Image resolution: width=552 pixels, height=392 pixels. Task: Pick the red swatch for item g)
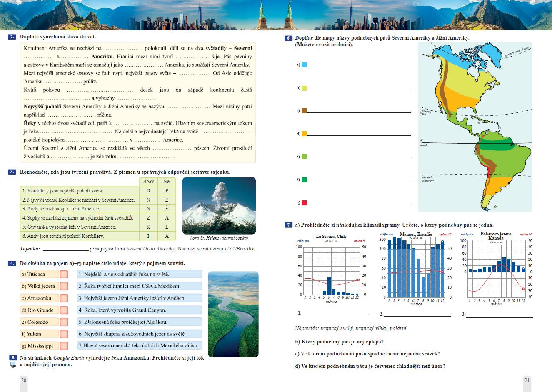pyautogui.click(x=304, y=203)
